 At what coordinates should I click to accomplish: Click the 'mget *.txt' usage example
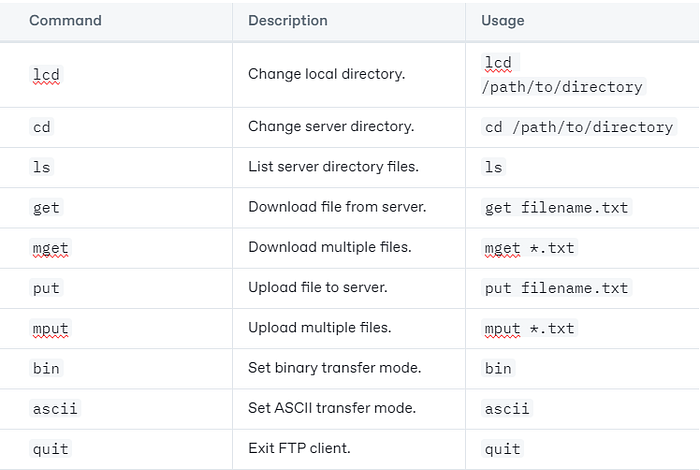[529, 248]
